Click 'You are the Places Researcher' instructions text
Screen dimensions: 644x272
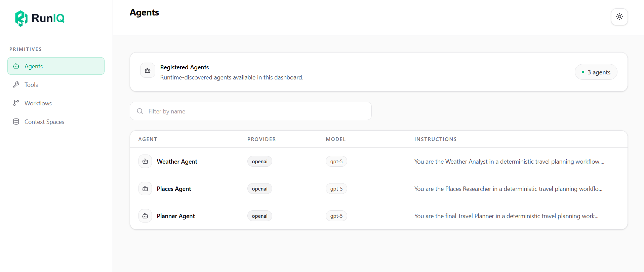coord(508,189)
